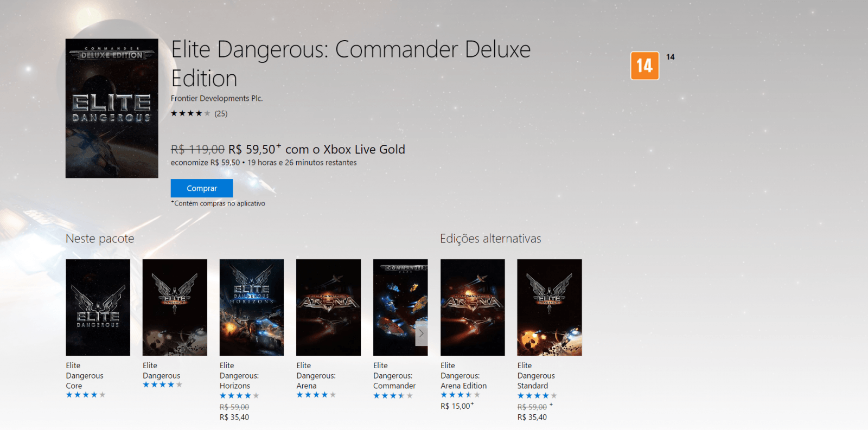Open the Elite Dangerous: Arena package thumbnail
The width and height of the screenshot is (868, 430).
click(x=328, y=307)
